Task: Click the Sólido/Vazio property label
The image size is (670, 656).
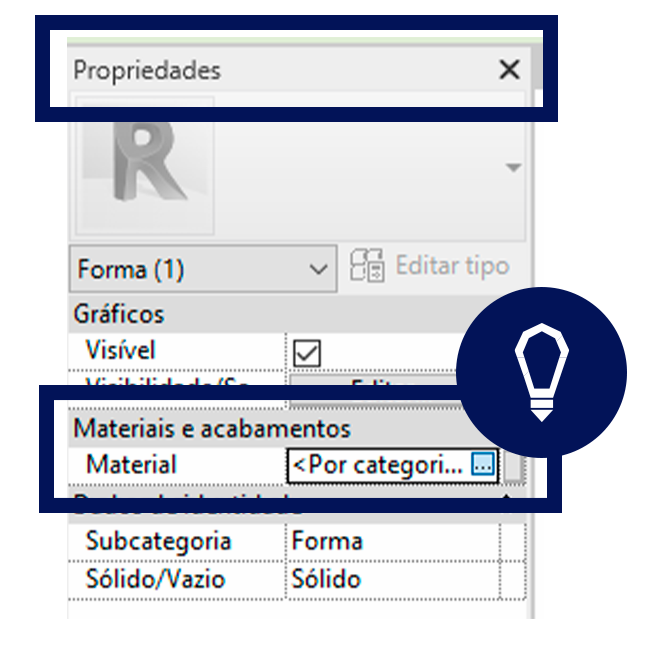Action: coord(155,580)
